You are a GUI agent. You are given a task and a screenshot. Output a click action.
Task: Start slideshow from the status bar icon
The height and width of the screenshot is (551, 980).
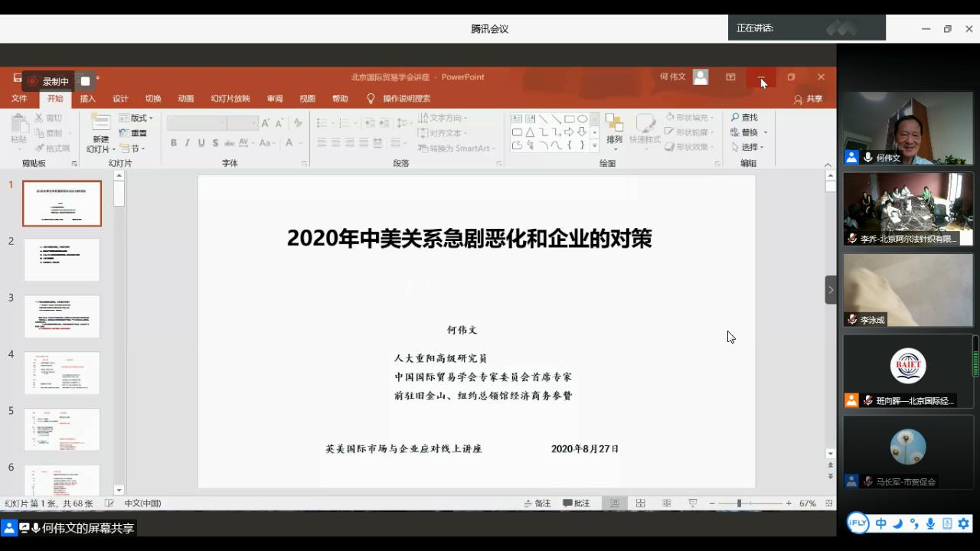click(x=693, y=503)
